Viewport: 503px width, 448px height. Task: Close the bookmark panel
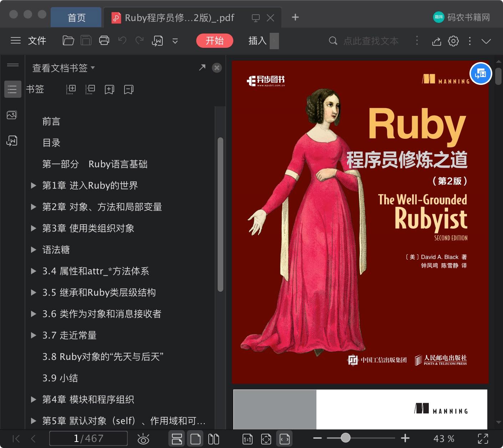point(217,68)
